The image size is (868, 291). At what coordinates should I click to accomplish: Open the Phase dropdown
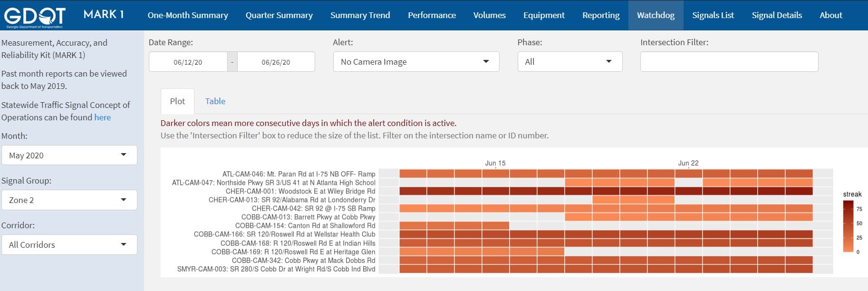tap(569, 62)
